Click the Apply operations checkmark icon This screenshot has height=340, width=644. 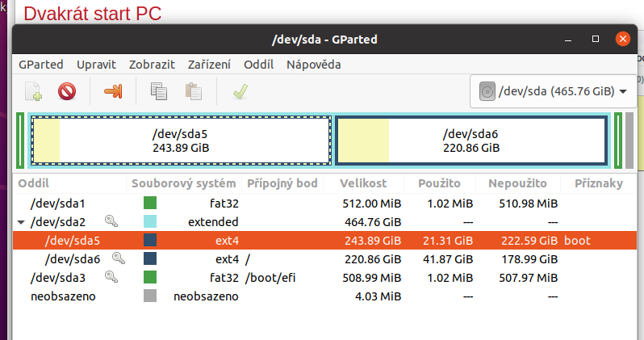click(x=239, y=91)
